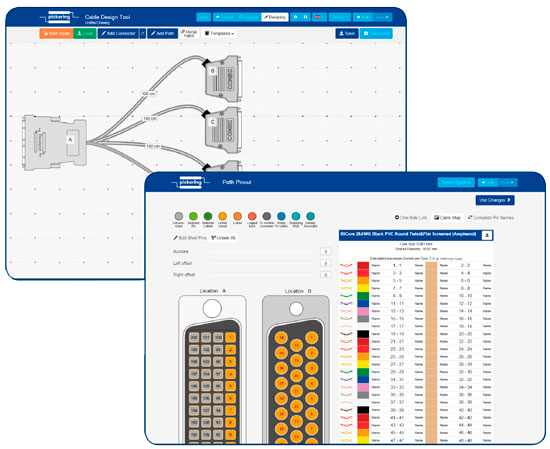Click the green Load button
This screenshot has width=550, height=449.
85,34
